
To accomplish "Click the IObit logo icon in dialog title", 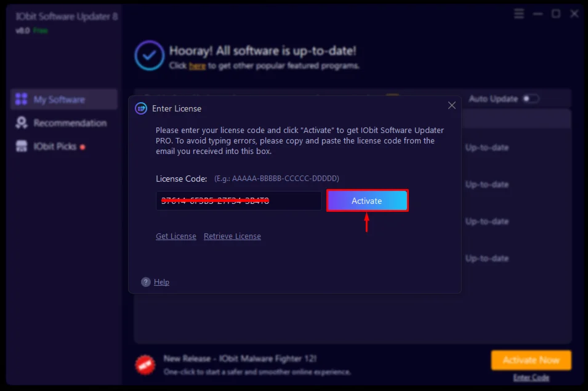I will (141, 108).
